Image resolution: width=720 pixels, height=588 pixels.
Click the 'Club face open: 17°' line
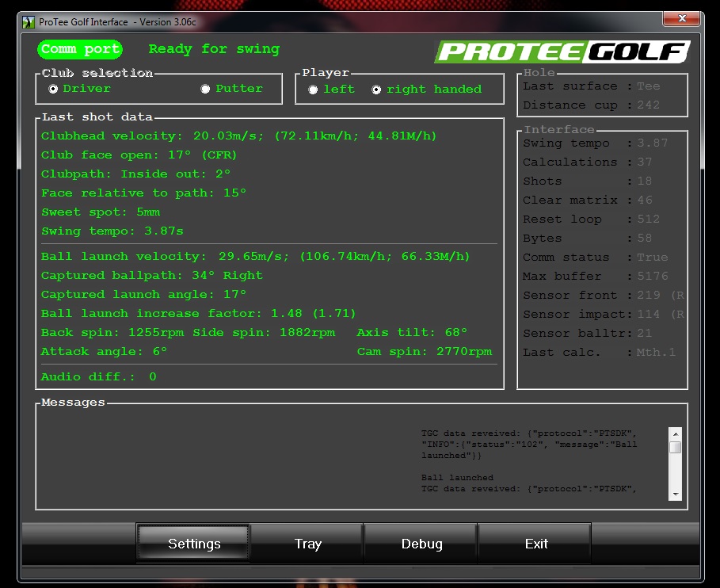(x=139, y=155)
